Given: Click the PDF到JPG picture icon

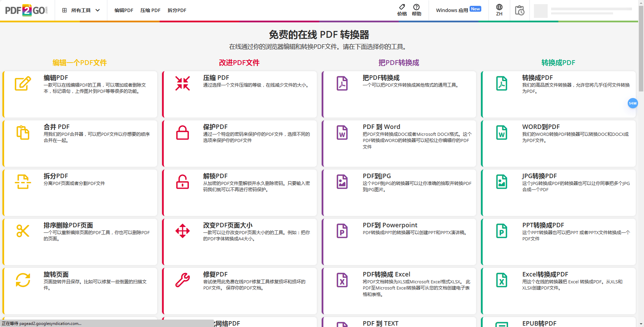Looking at the screenshot, I should tap(342, 182).
